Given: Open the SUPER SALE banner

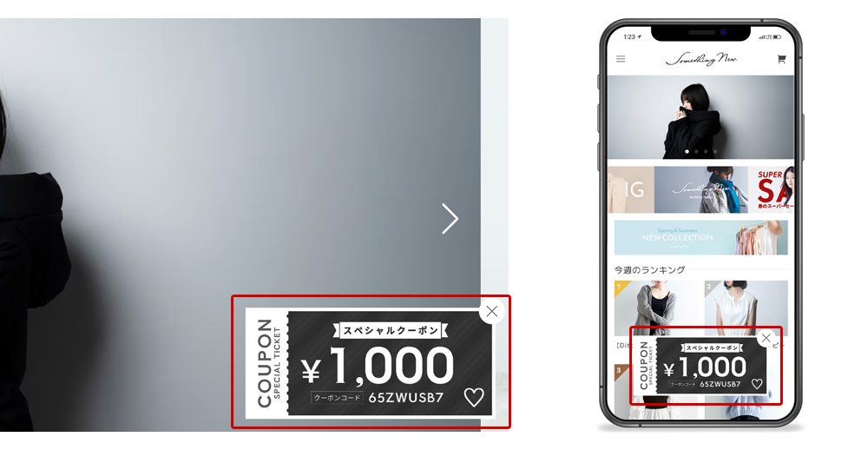Looking at the screenshot, I should (771, 189).
